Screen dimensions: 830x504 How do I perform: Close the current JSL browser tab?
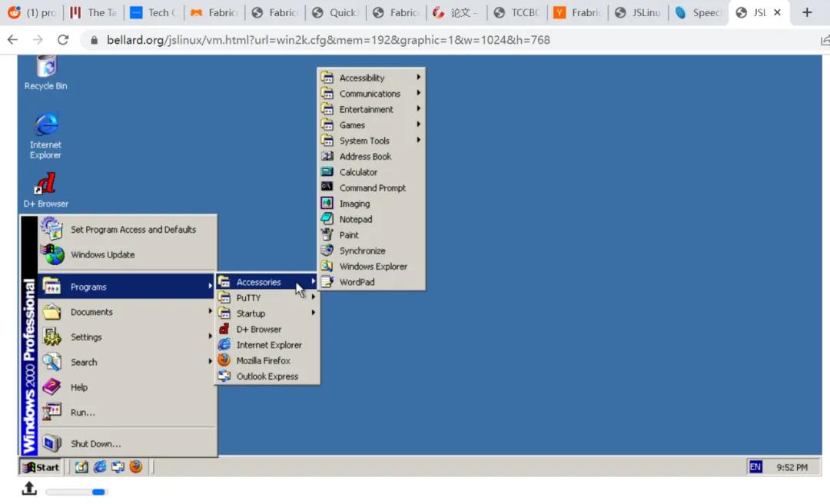777,12
